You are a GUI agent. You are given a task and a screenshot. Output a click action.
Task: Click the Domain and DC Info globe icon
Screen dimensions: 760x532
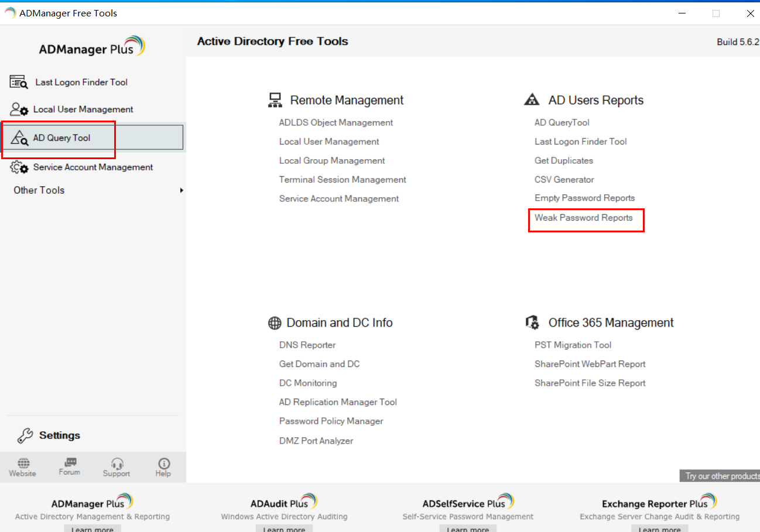tap(275, 323)
